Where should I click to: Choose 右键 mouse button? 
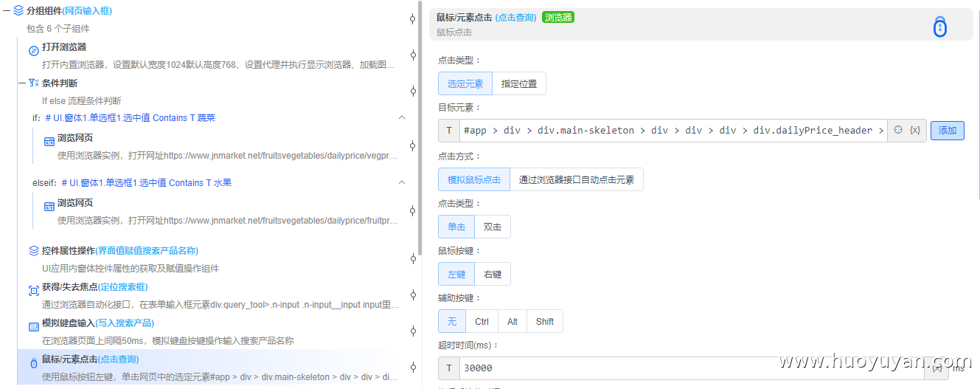[x=493, y=274]
